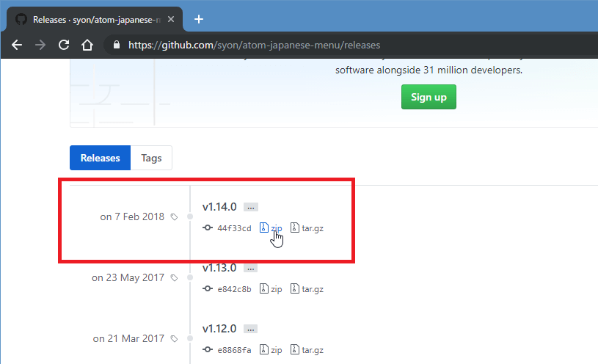Open commit 44f33cd

click(x=233, y=228)
